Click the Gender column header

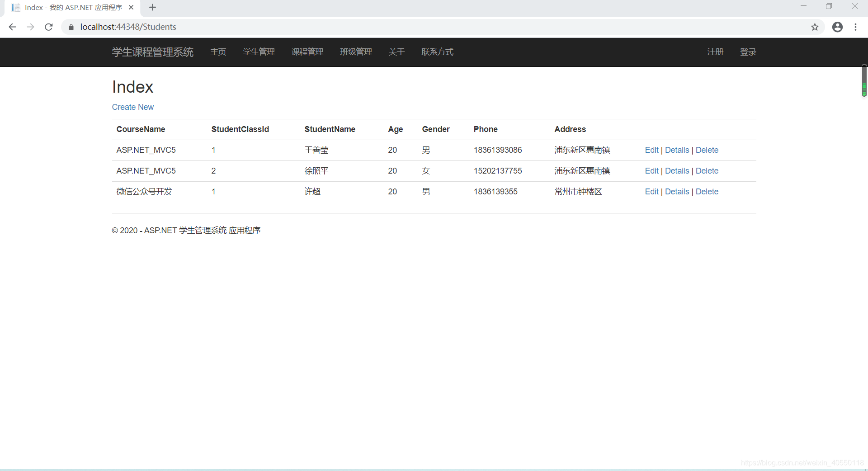436,129
